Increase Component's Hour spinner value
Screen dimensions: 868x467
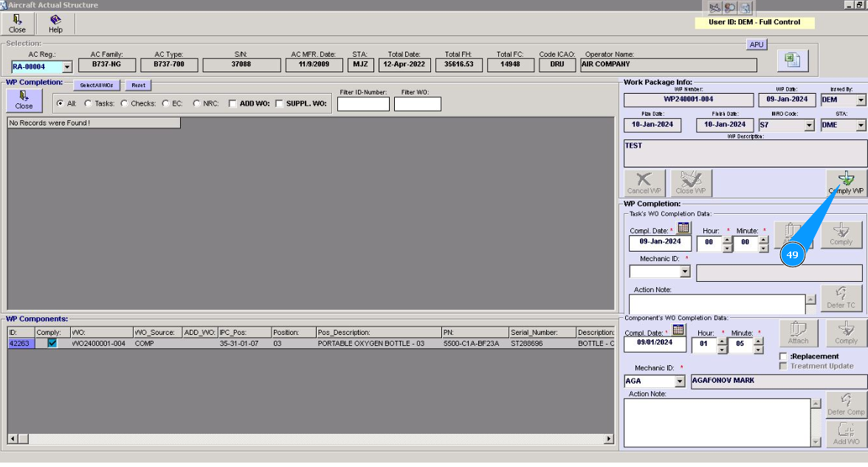pos(722,342)
